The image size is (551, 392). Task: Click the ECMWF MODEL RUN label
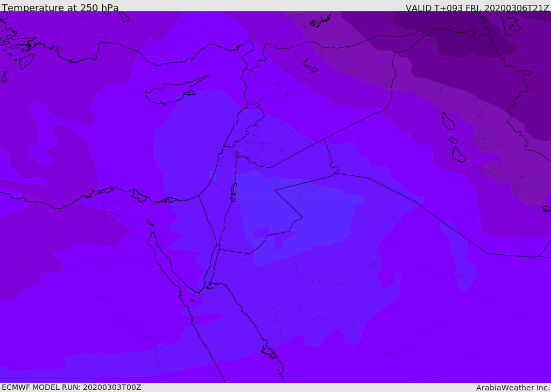tap(71, 387)
